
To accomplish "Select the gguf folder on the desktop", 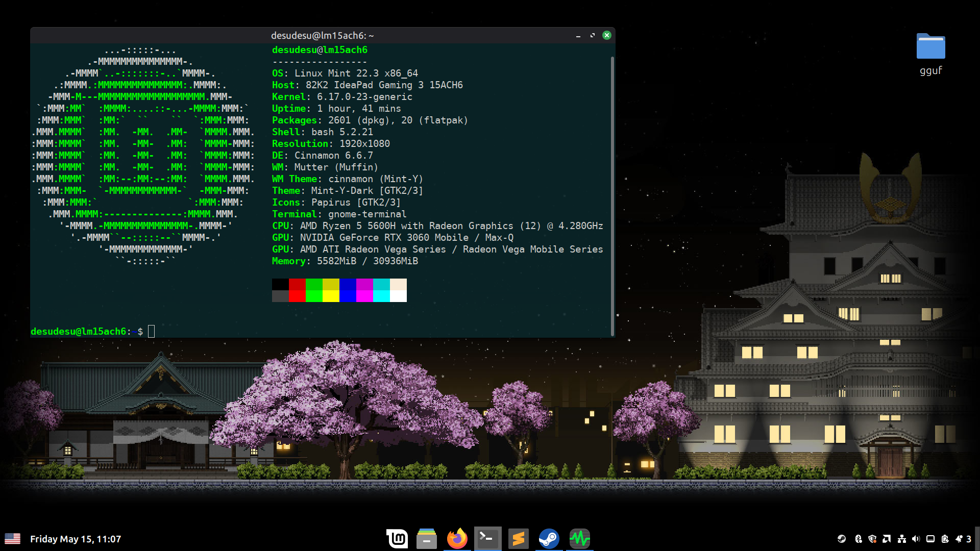I will 930,54.
